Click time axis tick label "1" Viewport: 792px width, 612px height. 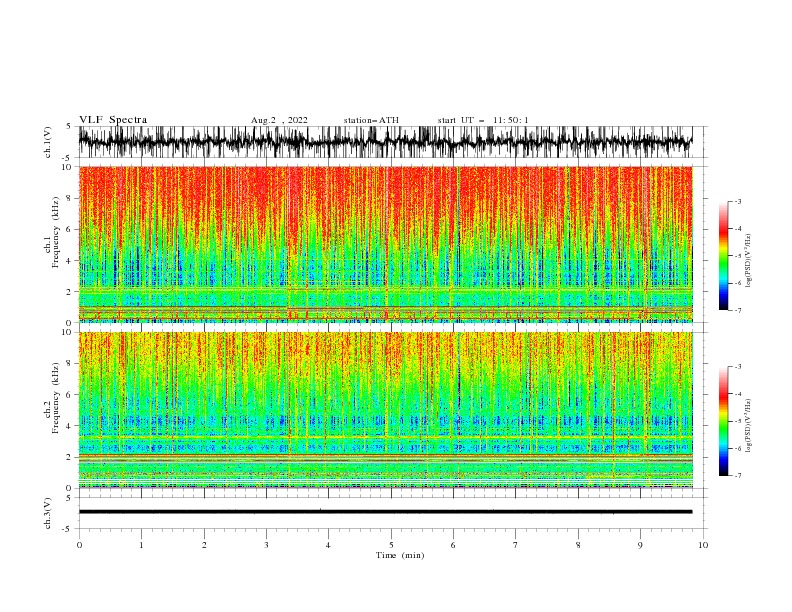coord(141,545)
